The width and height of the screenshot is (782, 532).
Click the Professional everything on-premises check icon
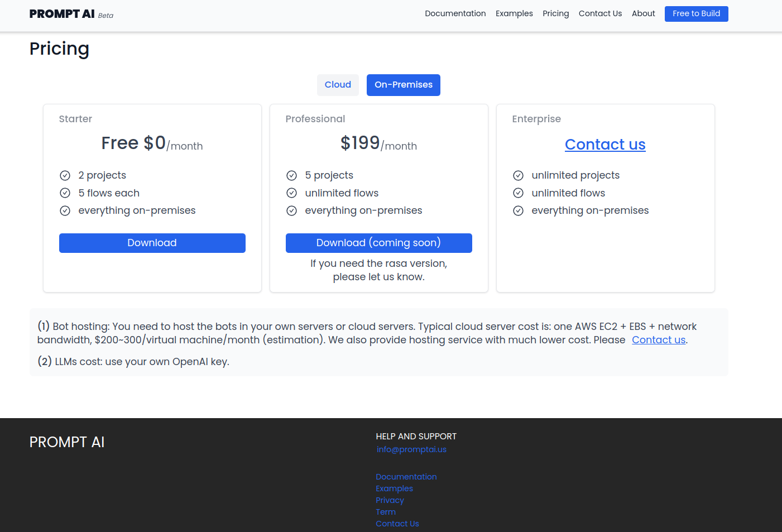(292, 211)
